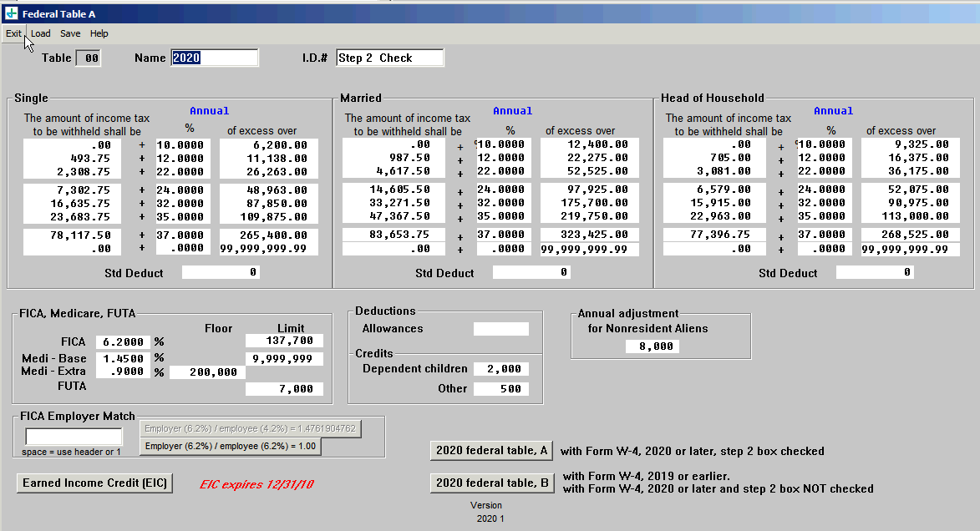Click the Medi - Base limit field 9,999,999

284,358
